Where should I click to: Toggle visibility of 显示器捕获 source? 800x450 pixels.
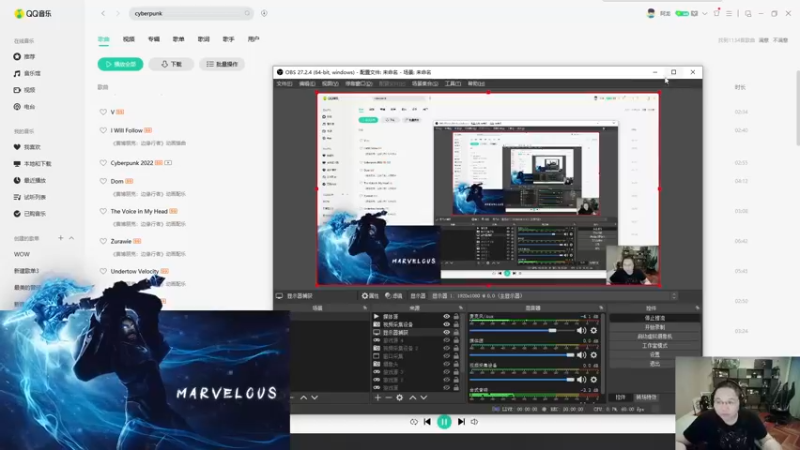(x=446, y=333)
